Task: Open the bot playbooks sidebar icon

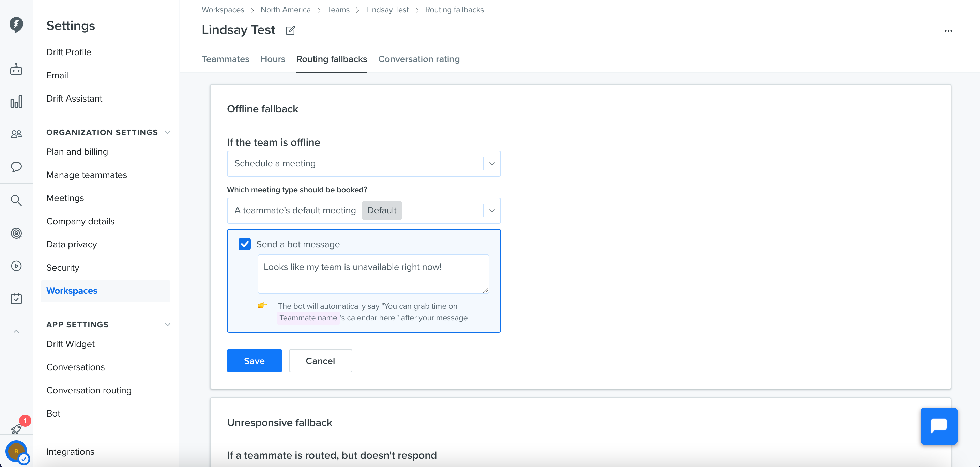Action: pyautogui.click(x=16, y=69)
